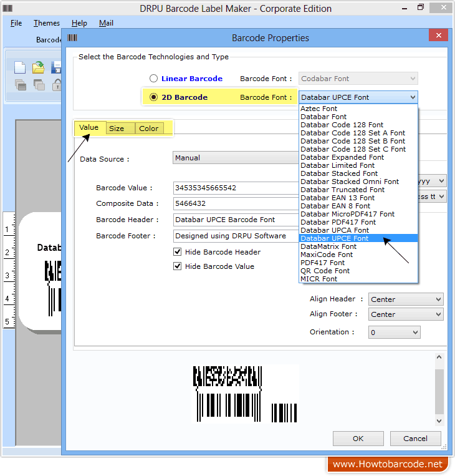Open the disabled Codabar Font dropdown

pos(358,79)
